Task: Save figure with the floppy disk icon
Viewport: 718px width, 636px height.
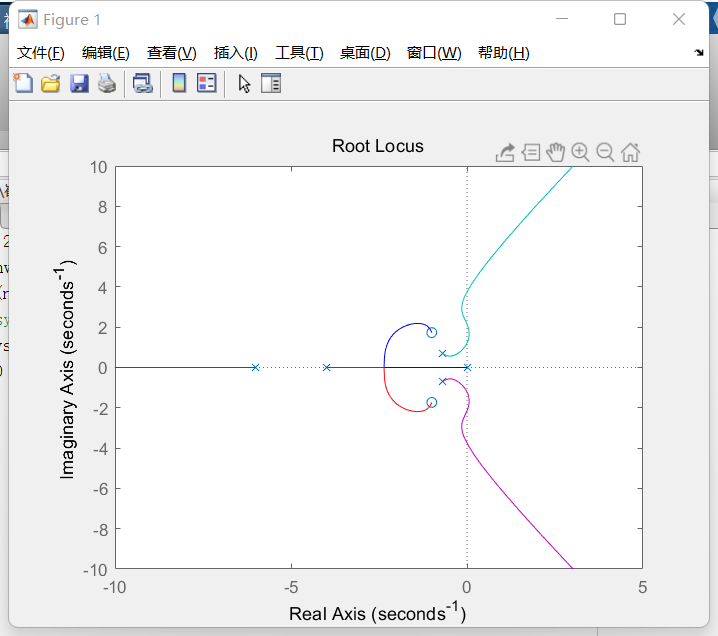Action: tap(79, 83)
